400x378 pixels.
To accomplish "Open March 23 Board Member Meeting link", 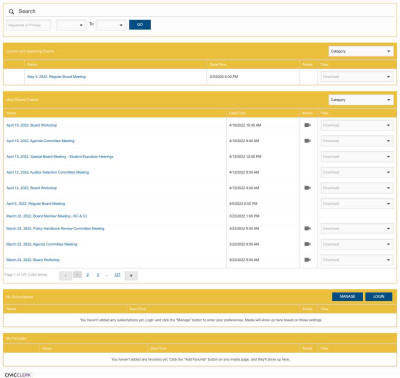I will pyautogui.click(x=47, y=216).
